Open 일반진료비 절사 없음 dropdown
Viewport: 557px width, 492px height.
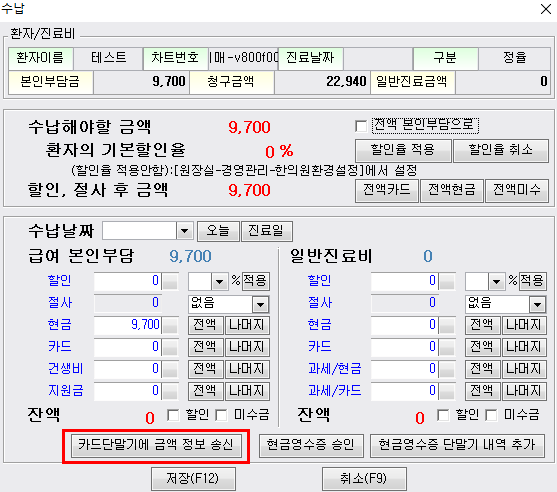pos(537,304)
